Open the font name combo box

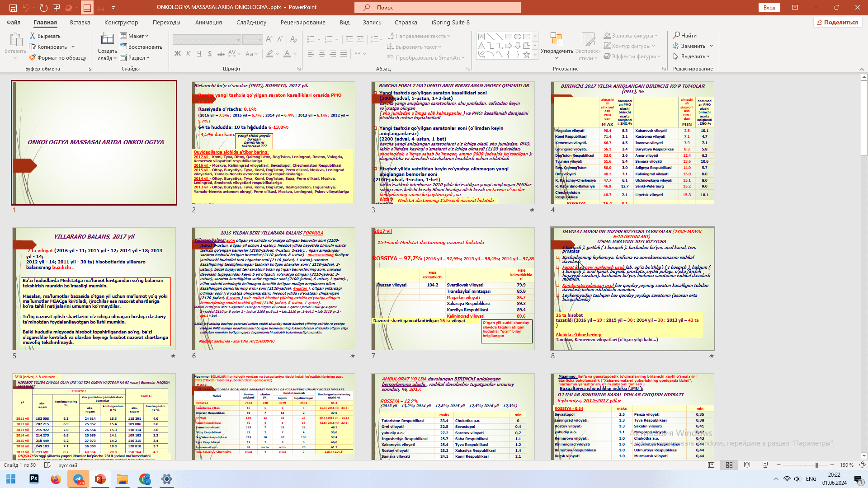(207, 40)
